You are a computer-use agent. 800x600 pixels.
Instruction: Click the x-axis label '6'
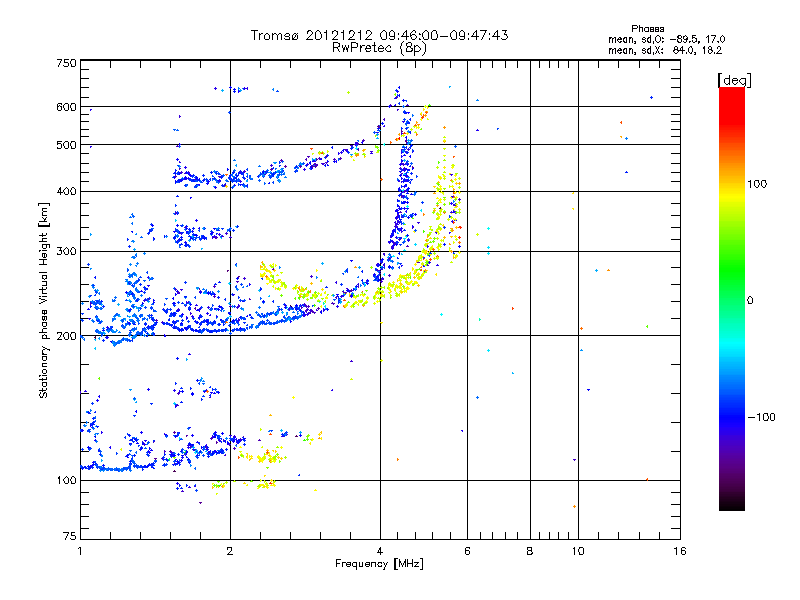467,551
